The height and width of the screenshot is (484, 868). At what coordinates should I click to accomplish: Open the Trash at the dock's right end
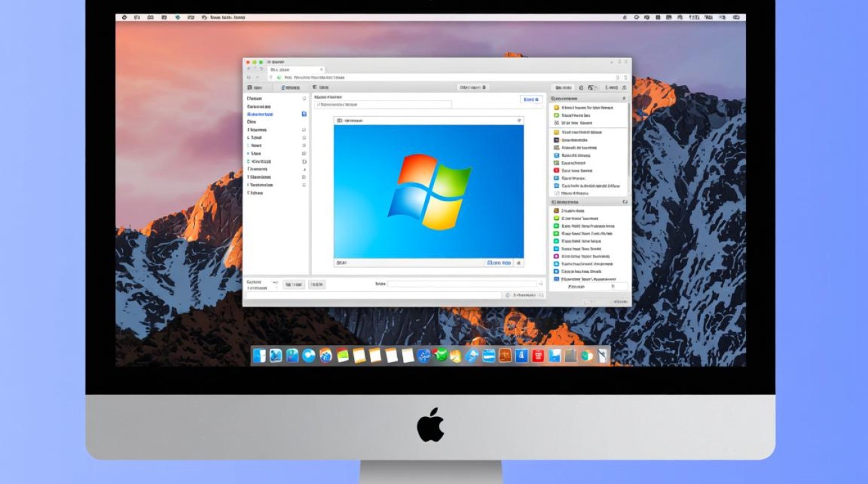point(602,356)
